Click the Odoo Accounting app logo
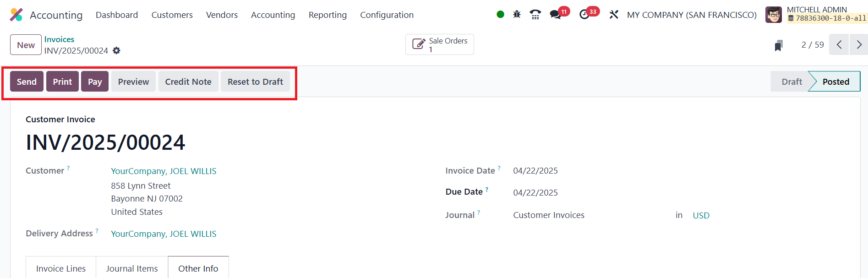The image size is (868, 278). pyautogui.click(x=16, y=15)
